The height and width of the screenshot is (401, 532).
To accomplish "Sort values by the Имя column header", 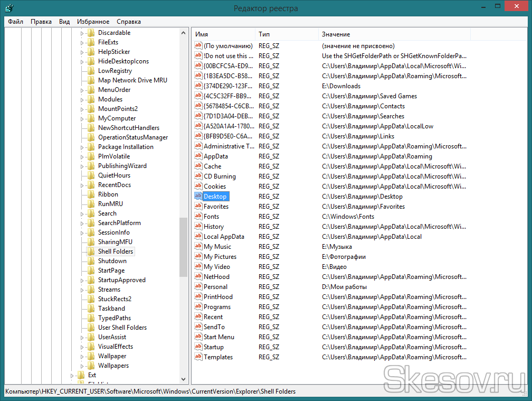I will pos(202,34).
